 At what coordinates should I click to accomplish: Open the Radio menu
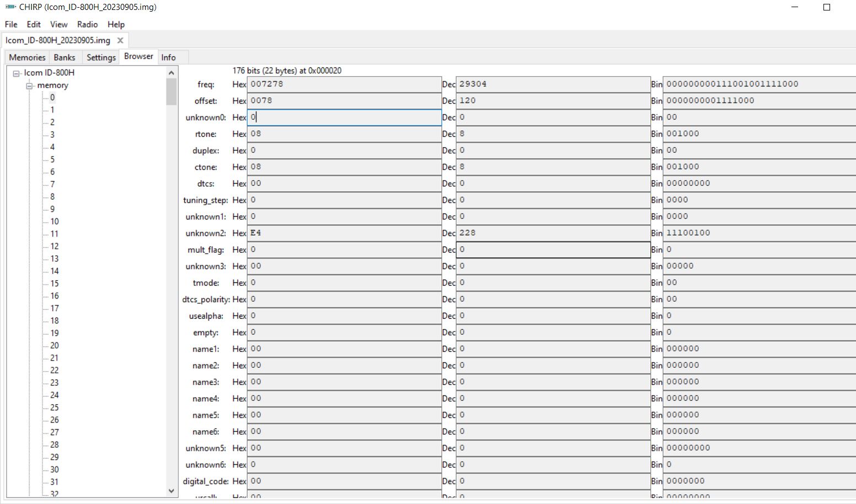tap(87, 24)
